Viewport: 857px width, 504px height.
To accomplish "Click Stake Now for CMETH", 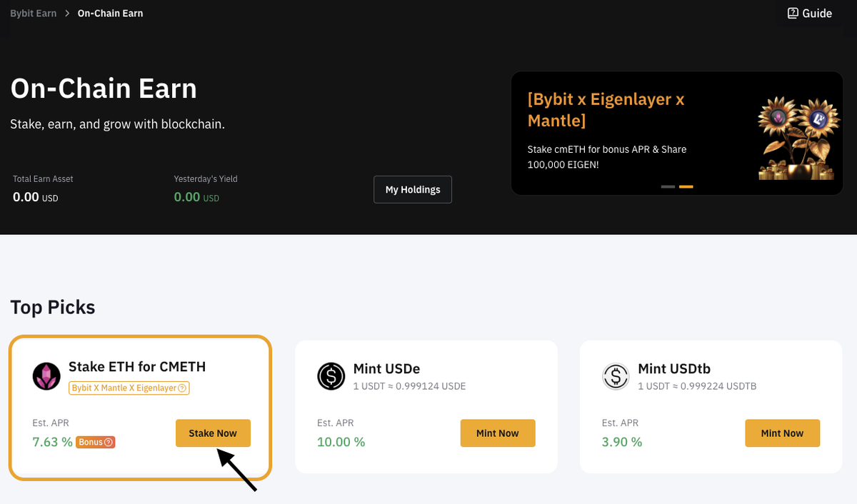I will [213, 433].
